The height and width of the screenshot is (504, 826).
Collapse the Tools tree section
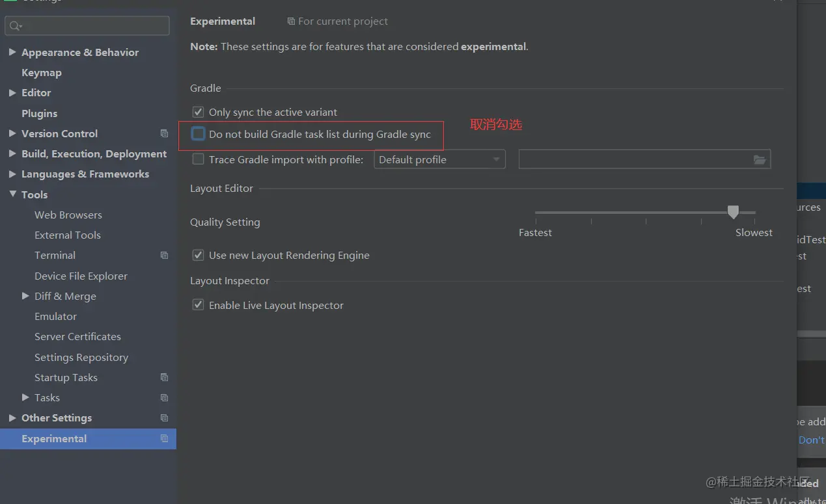tap(12, 194)
